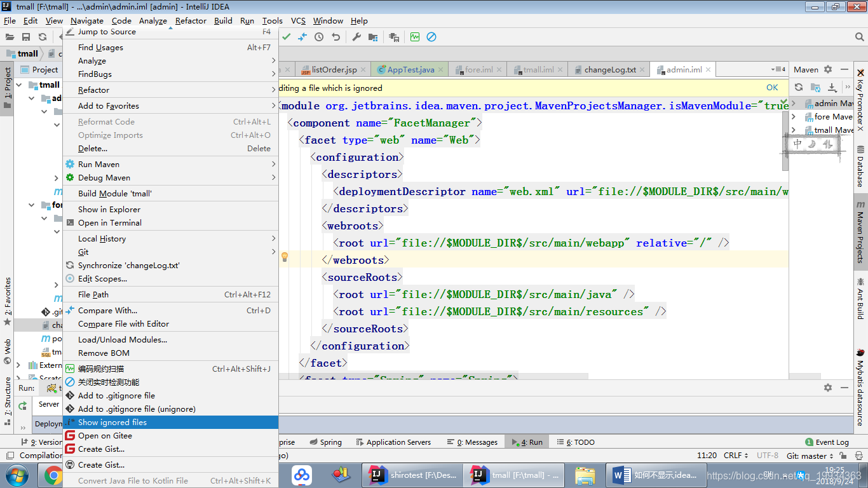Open Settings via the wrench icon
868x488 pixels.
(x=356, y=37)
